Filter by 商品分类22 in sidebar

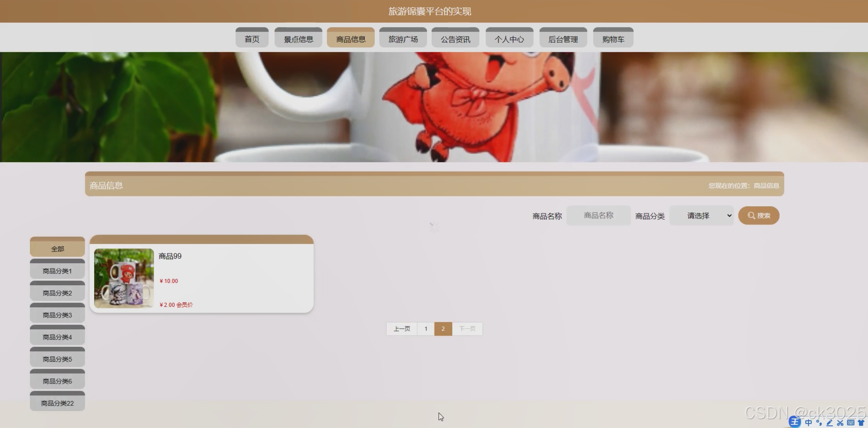(x=57, y=403)
